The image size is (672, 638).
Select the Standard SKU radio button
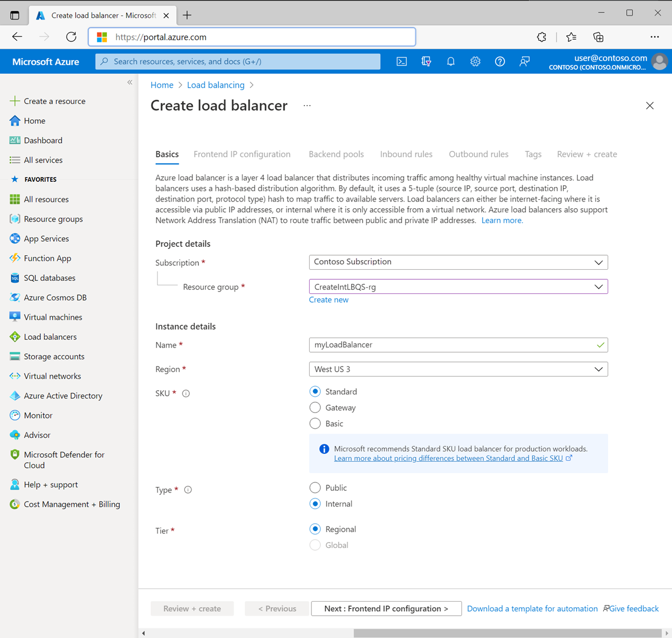(315, 392)
